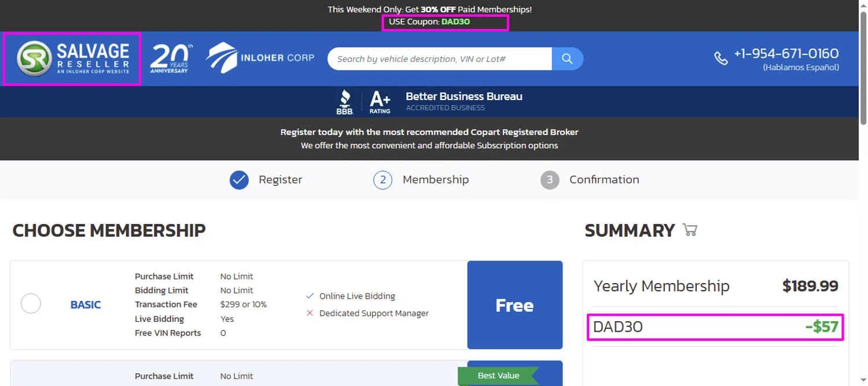Click the A+ rating badge
Image resolution: width=868 pixels, height=386 pixels.
(x=380, y=102)
